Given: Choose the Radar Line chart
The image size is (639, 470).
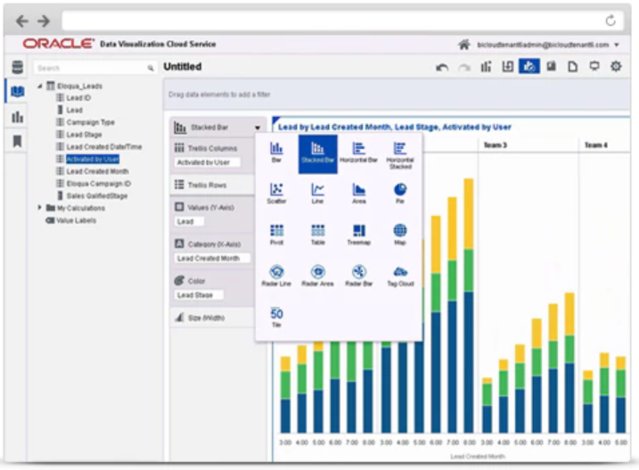Looking at the screenshot, I should coord(276,276).
